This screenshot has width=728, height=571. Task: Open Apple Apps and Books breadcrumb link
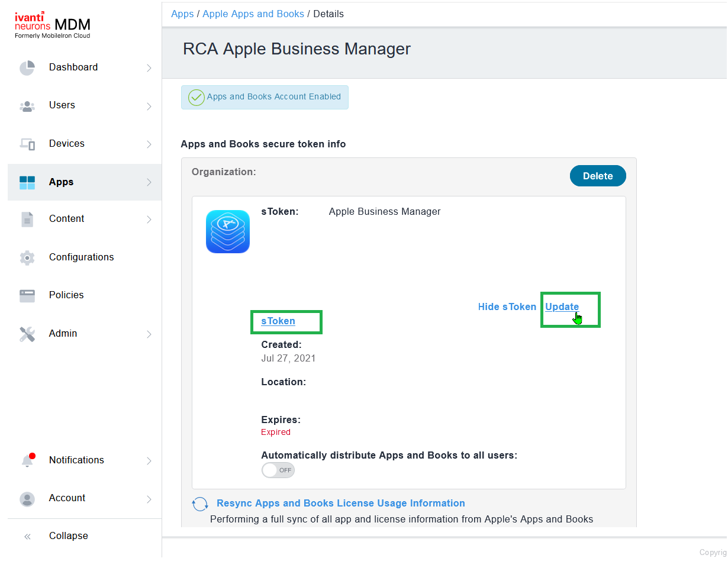(x=253, y=14)
